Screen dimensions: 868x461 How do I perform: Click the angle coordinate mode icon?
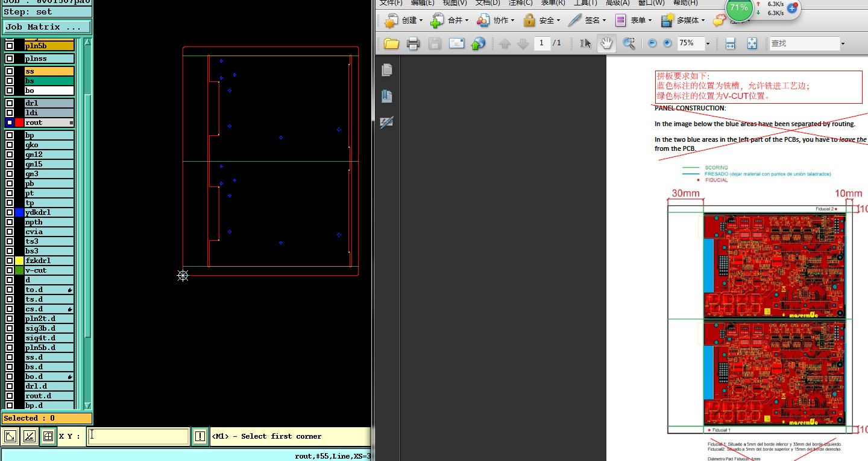pyautogui.click(x=29, y=436)
